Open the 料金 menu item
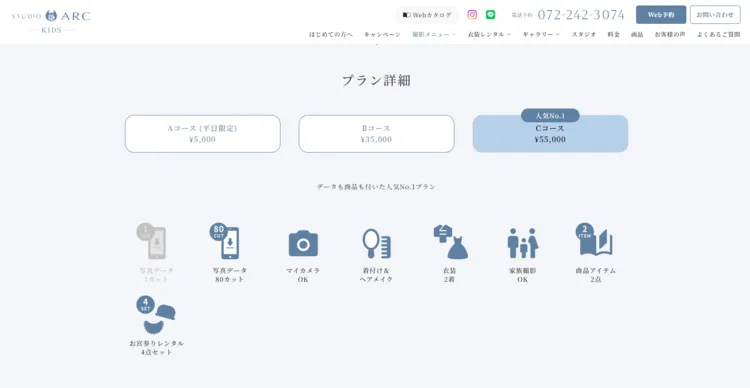 614,34
